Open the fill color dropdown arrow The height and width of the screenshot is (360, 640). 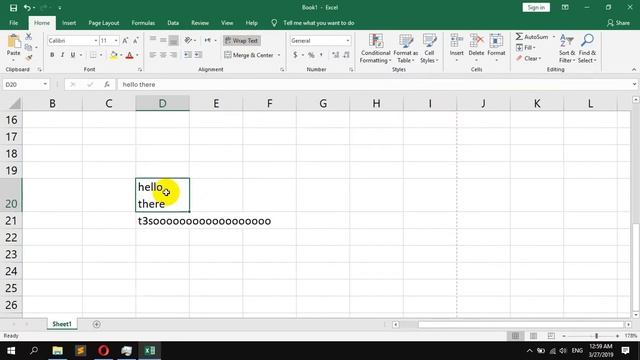(x=121, y=55)
